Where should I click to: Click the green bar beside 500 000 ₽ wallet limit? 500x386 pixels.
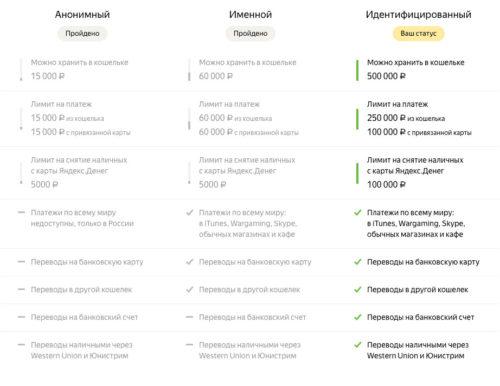tap(357, 70)
